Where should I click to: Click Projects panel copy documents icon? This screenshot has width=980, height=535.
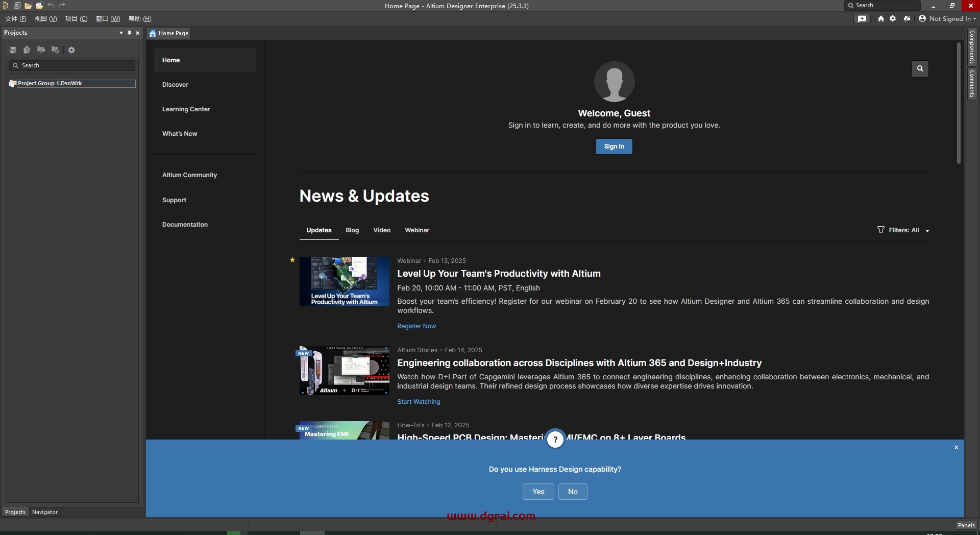(27, 50)
